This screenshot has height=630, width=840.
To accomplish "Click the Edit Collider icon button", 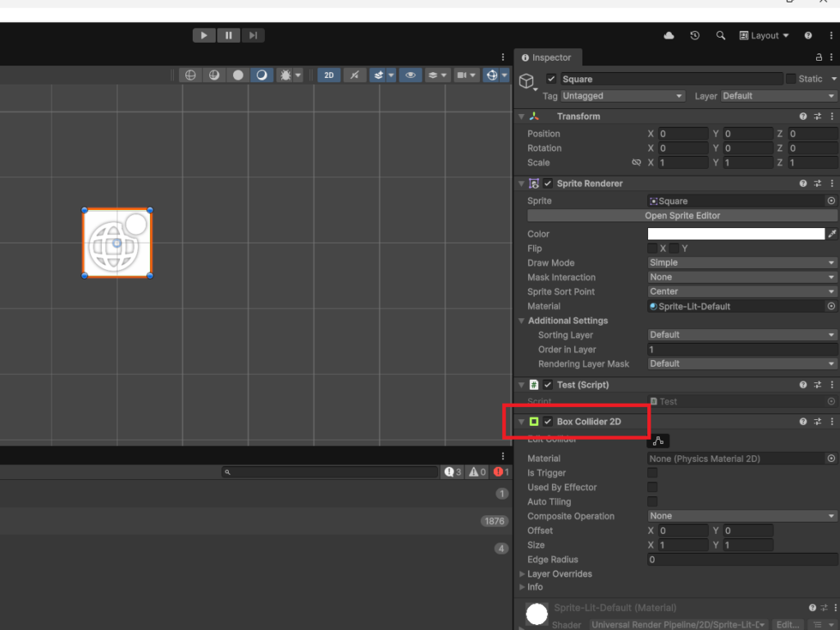I will (658, 441).
